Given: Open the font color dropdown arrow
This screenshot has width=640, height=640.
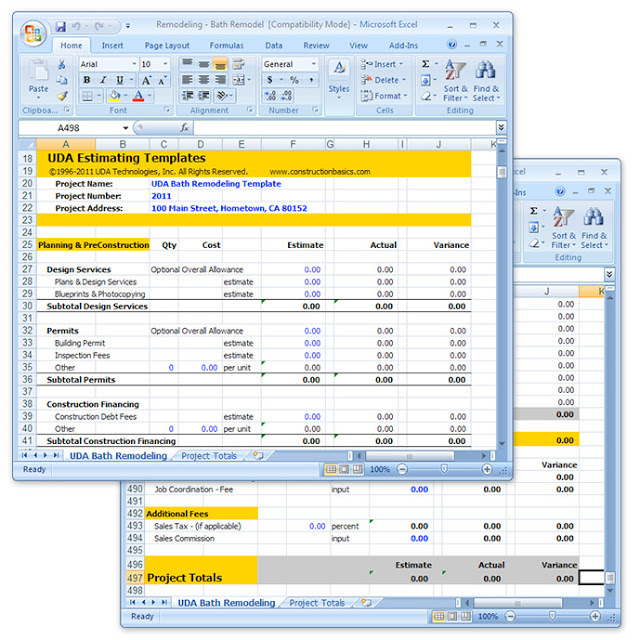Looking at the screenshot, I should 150,96.
